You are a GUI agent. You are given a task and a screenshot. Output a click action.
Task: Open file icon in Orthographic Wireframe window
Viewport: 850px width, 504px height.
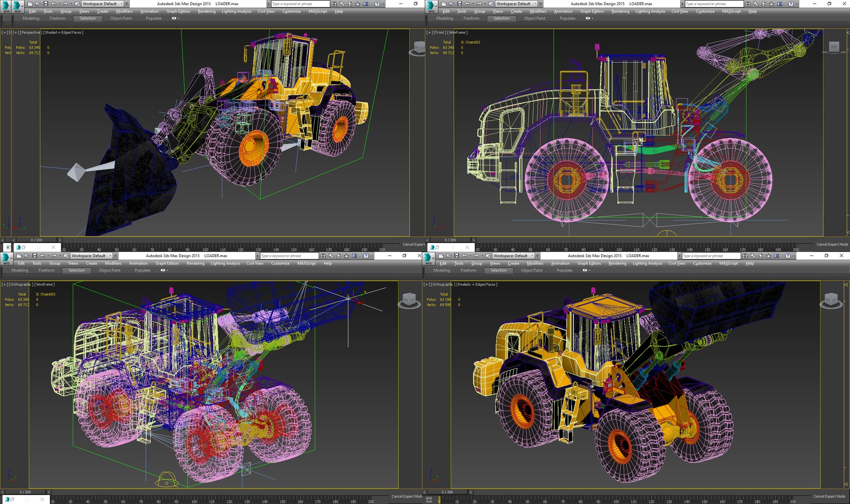tap(27, 256)
